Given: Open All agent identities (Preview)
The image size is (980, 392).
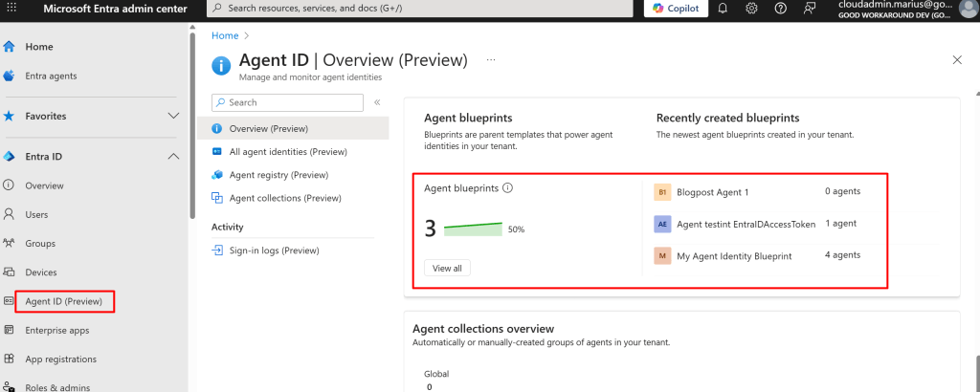Looking at the screenshot, I should 287,151.
